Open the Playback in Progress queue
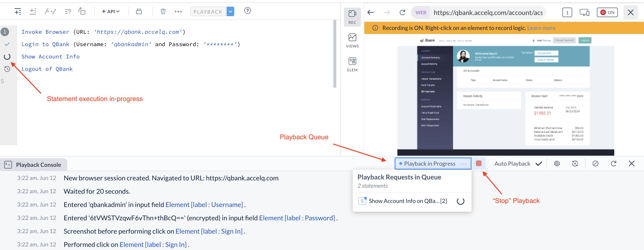Screen dimensions: 644x250 tap(433, 163)
